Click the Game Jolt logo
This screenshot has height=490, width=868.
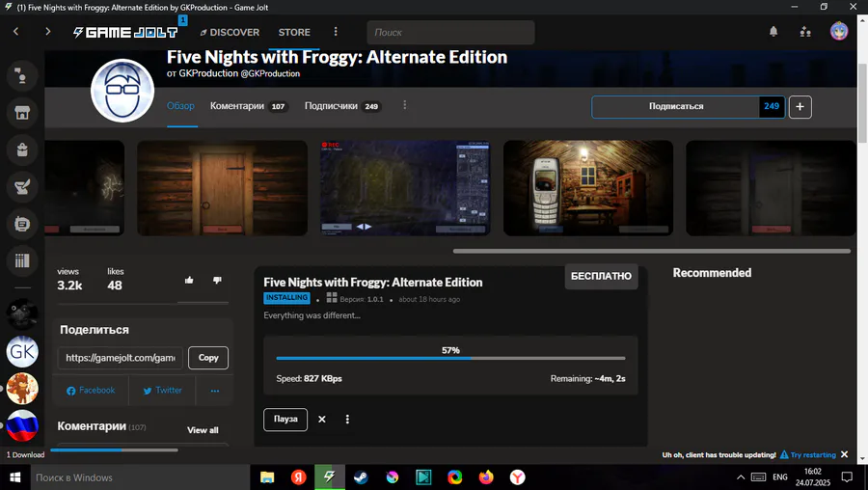[x=125, y=32]
